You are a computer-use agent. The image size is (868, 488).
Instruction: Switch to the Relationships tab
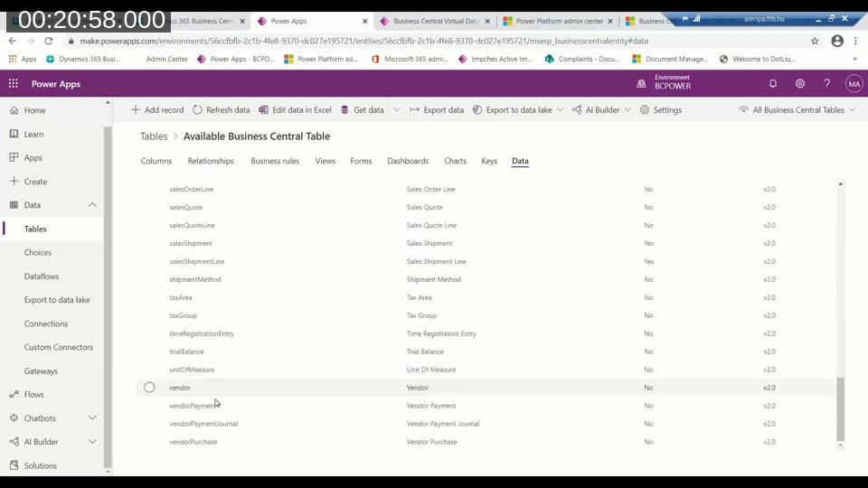[x=211, y=161]
